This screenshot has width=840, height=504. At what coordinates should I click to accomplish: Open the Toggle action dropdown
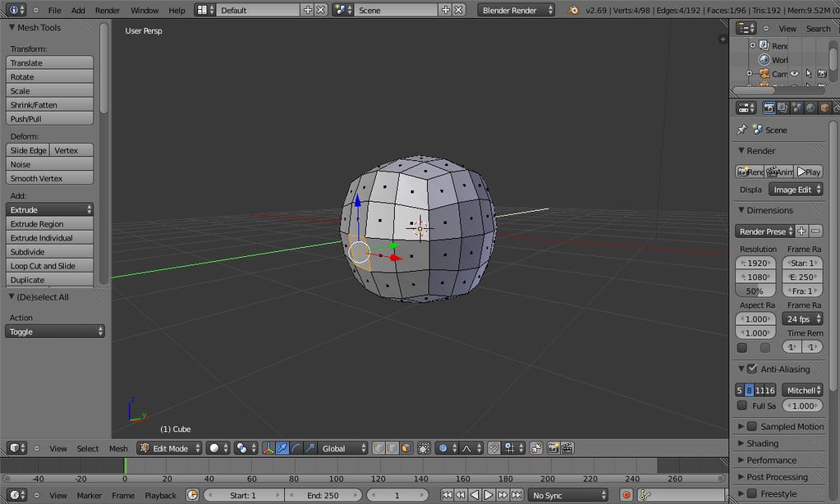tap(55, 332)
